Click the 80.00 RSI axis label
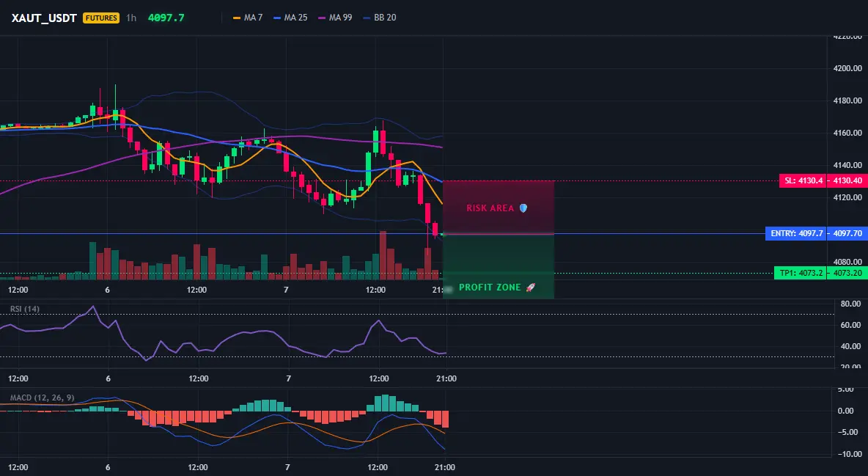 (x=850, y=304)
